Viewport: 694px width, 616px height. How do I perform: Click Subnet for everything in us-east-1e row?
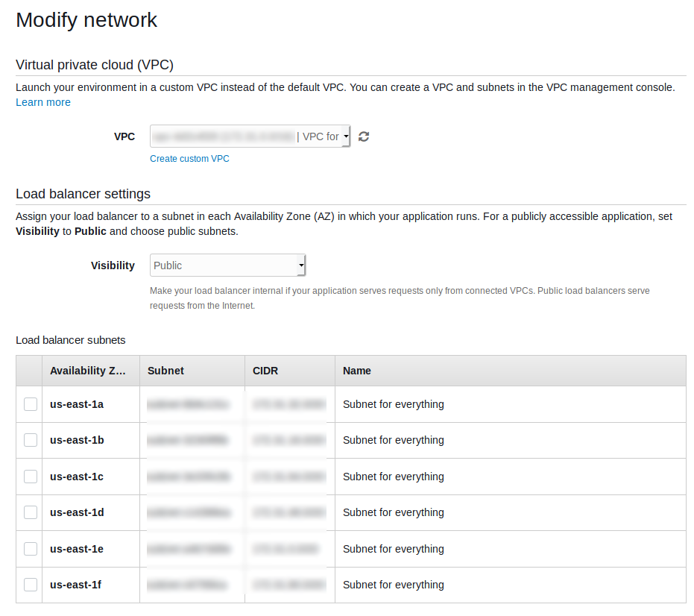click(394, 549)
